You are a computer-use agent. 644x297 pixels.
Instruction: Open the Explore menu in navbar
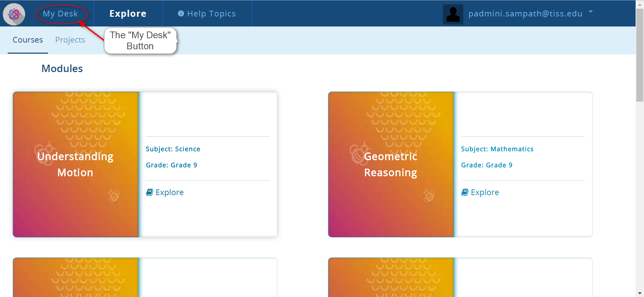click(128, 14)
